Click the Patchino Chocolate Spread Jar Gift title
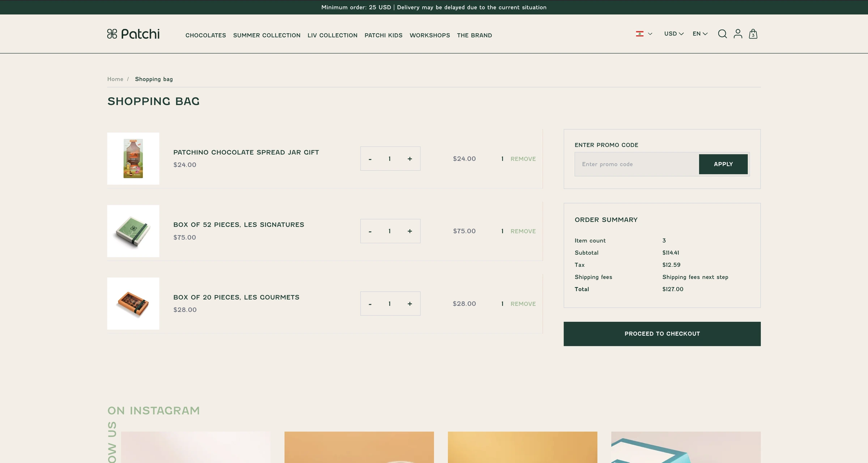 pos(246,153)
